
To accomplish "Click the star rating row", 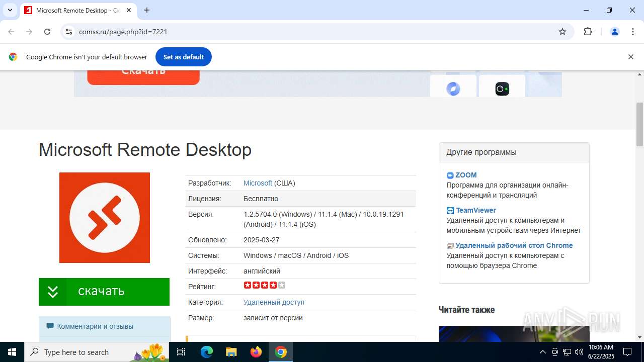I will pyautogui.click(x=265, y=285).
